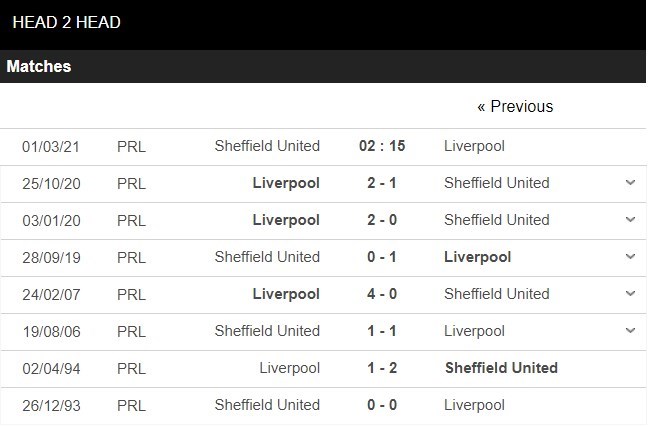Click the 26/12/93 match date

pos(51,405)
